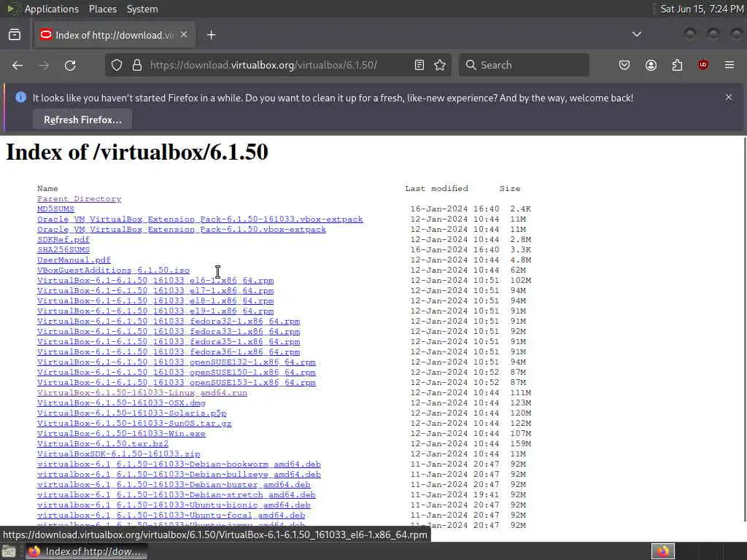This screenshot has width=747, height=560.
Task: Download the Ubuntu bionic deb
Action: [x=174, y=505]
